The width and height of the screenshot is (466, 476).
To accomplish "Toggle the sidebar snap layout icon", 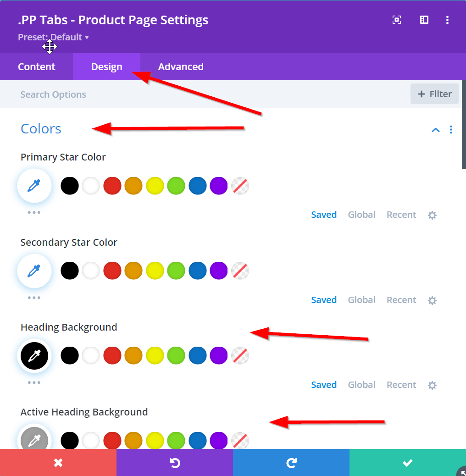I will click(424, 20).
